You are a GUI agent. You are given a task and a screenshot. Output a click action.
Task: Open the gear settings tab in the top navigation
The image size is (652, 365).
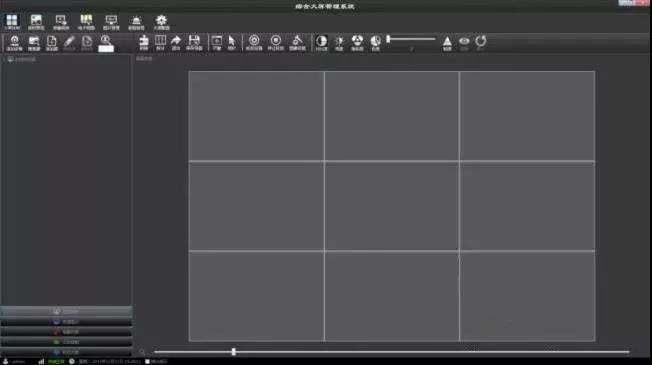click(x=161, y=22)
